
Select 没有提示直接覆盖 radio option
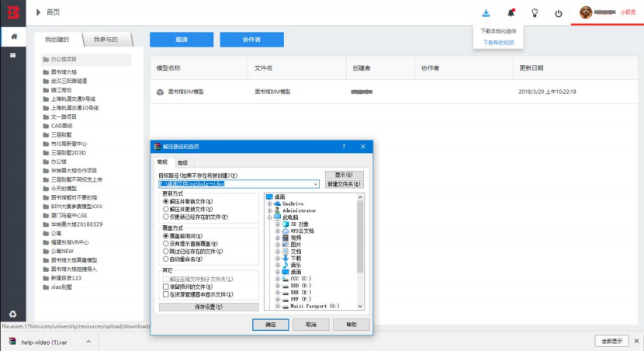pyautogui.click(x=166, y=244)
